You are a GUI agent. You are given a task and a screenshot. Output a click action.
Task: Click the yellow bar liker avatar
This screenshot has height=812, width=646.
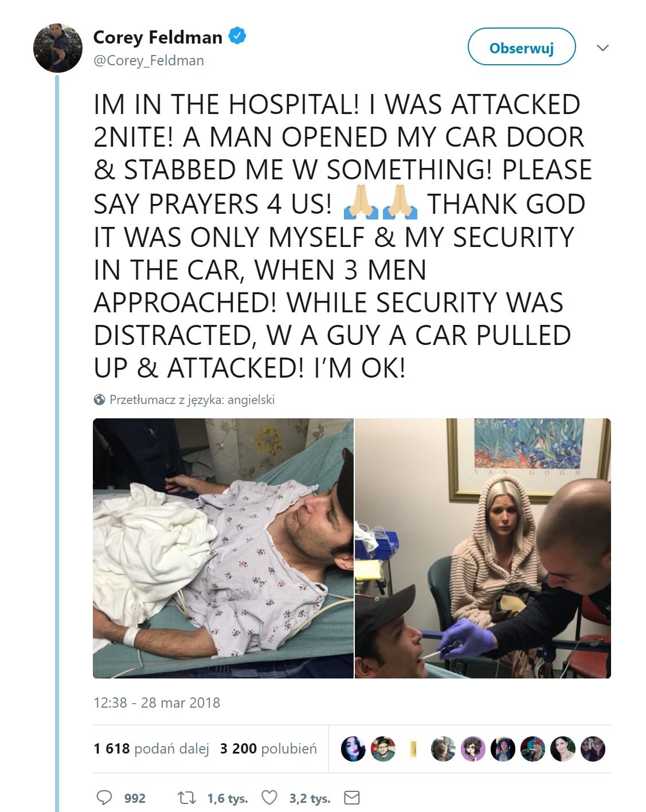[413, 749]
